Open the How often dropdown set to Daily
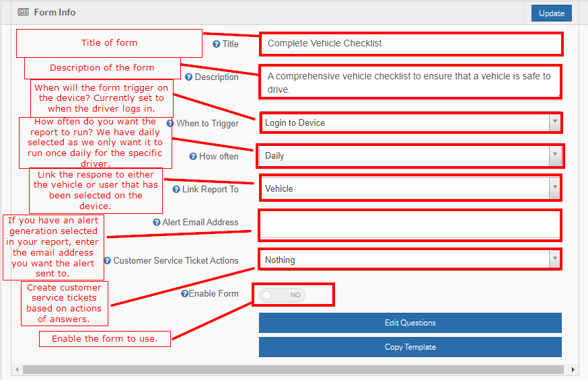 click(411, 155)
